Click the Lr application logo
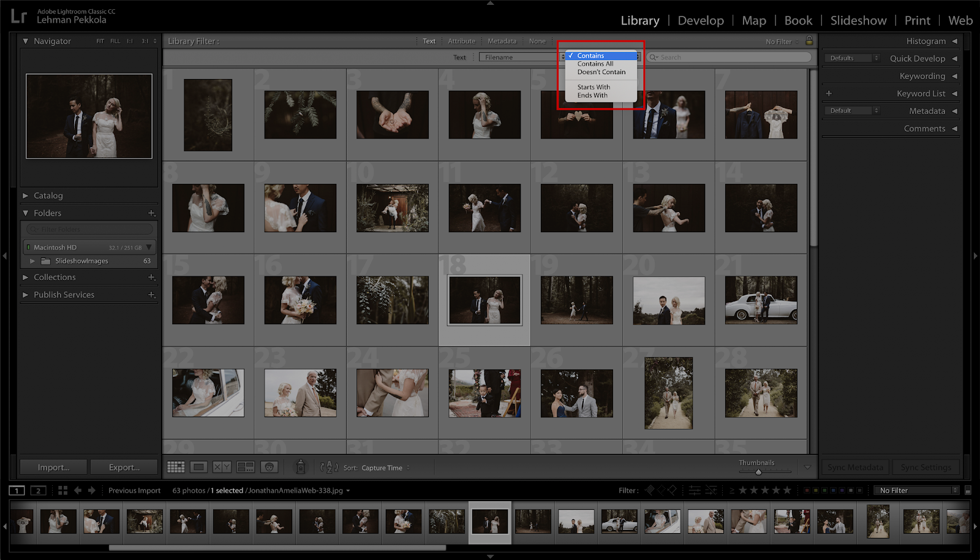Screen dimensions: 980x560 (x=19, y=16)
